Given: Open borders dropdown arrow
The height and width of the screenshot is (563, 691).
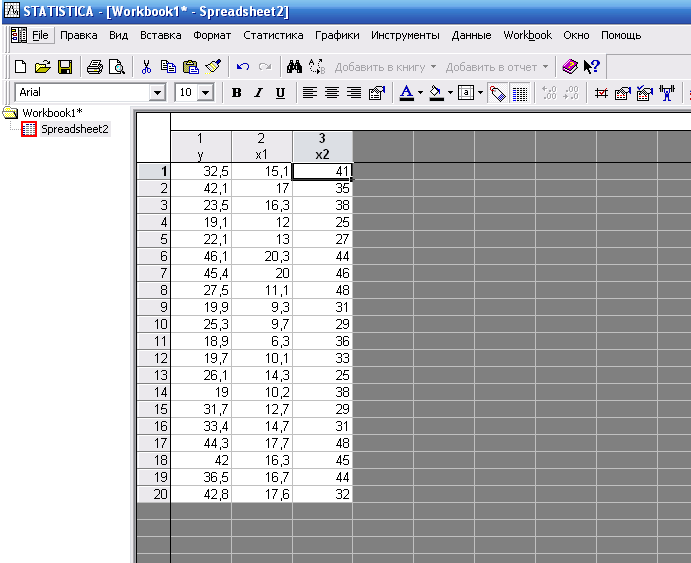Looking at the screenshot, I should (480, 93).
